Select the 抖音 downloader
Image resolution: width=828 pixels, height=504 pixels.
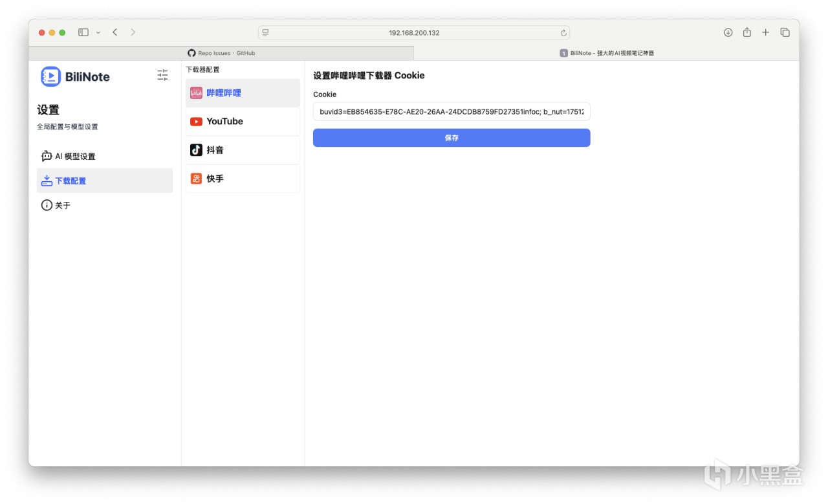click(x=243, y=150)
